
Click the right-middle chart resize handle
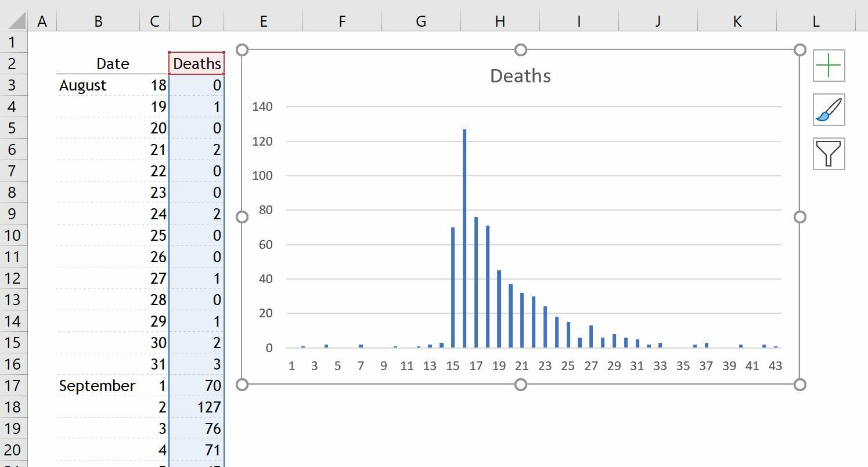(799, 217)
